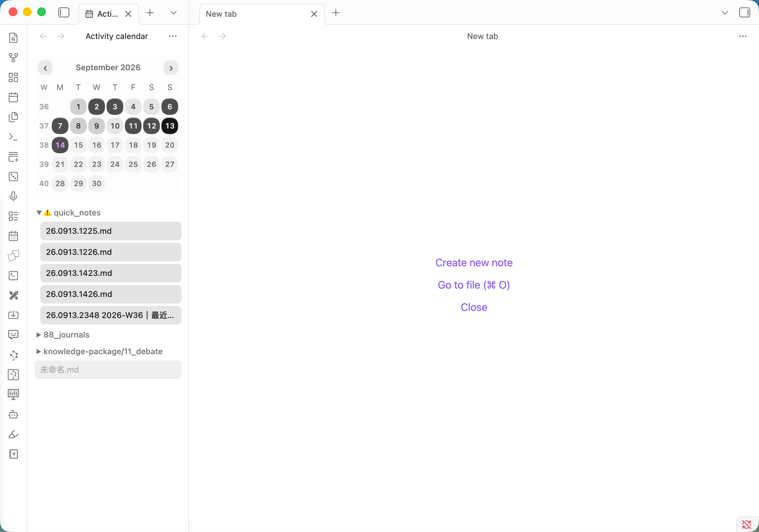
Task: Open New tab pane more options menu
Action: click(743, 36)
